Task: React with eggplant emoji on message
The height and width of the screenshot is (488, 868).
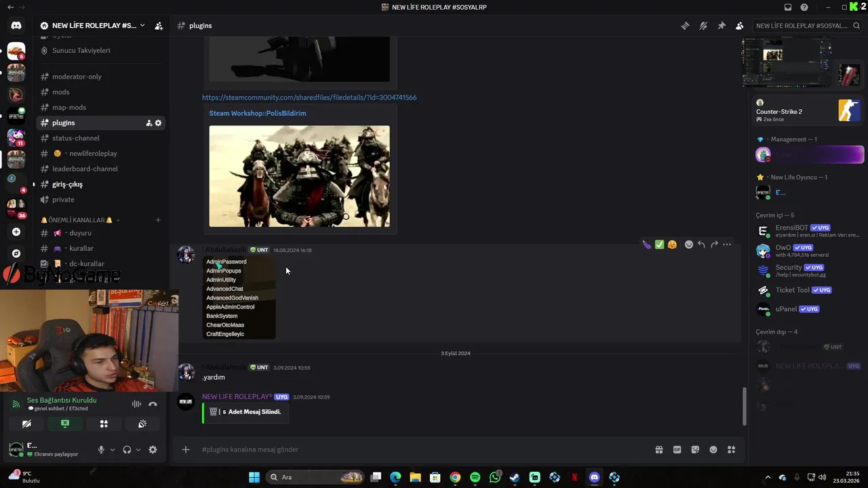Action: point(647,245)
